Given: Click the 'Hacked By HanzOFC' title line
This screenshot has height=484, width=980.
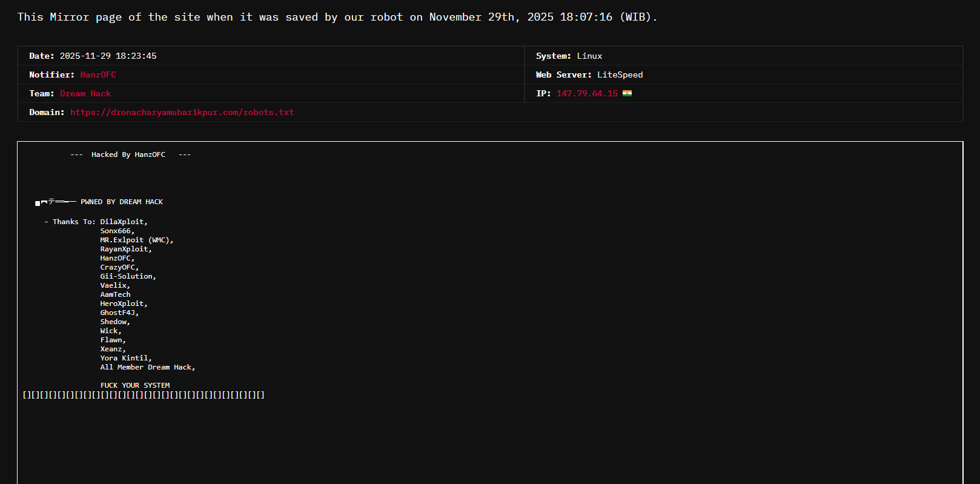Looking at the screenshot, I should pyautogui.click(x=128, y=154).
